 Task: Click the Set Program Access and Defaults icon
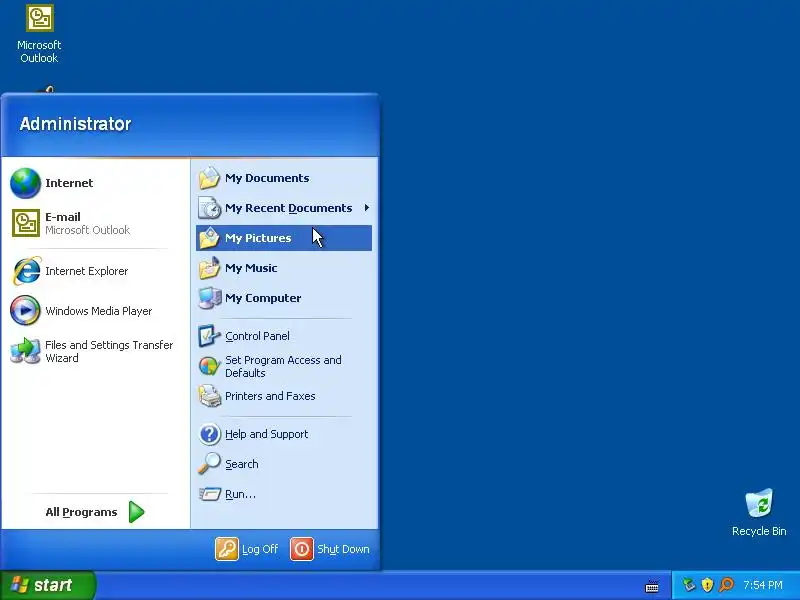coord(209,366)
